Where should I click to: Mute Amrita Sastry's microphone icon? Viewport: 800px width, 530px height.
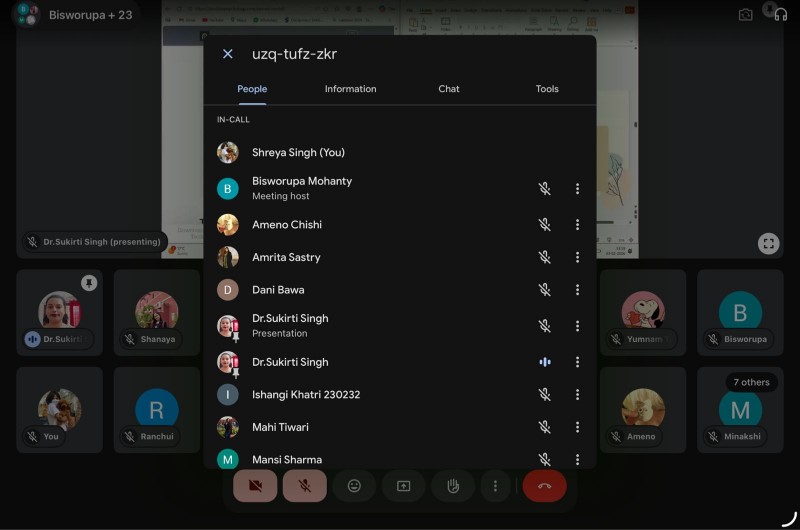tap(545, 257)
